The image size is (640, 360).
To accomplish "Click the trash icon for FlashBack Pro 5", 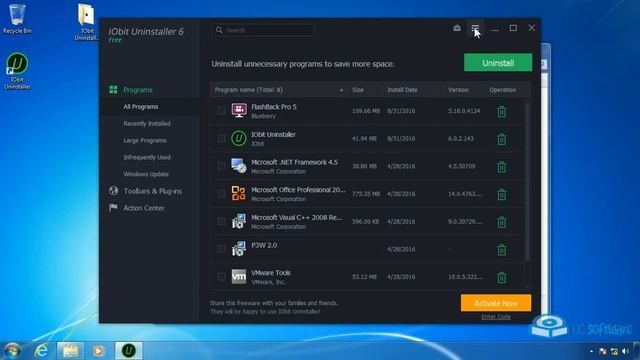I will point(502,111).
